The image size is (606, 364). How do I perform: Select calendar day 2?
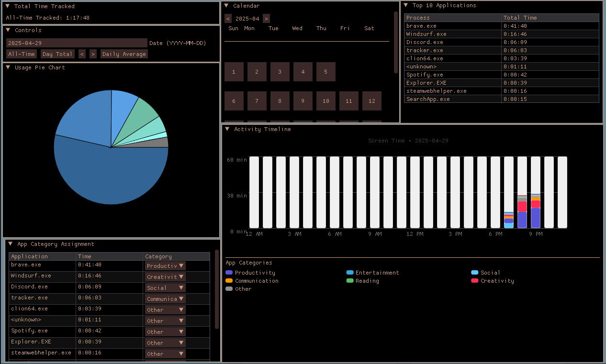click(257, 72)
